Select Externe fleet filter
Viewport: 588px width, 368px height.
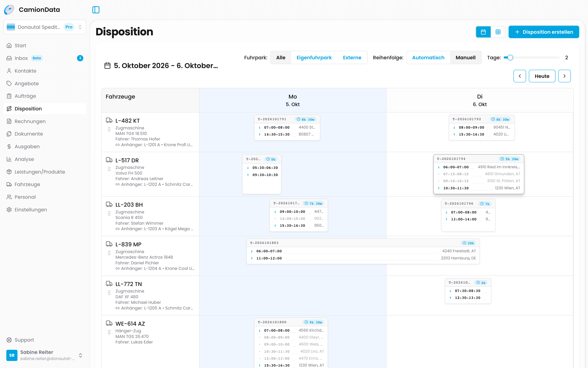352,58
